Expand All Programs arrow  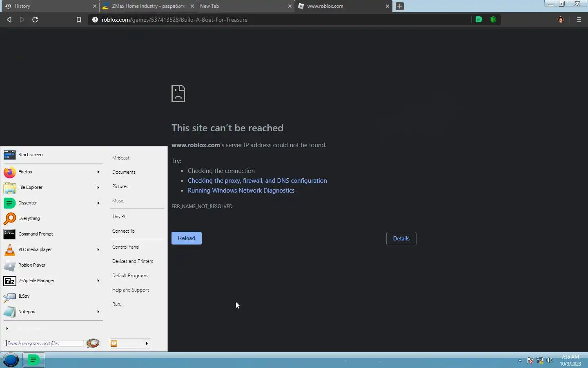click(7, 328)
